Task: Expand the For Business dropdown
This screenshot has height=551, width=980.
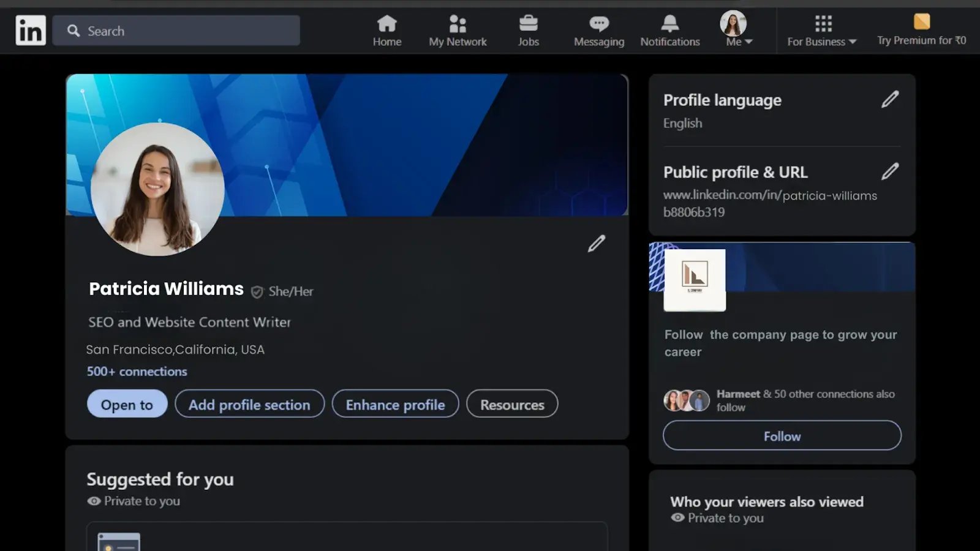Action: pos(821,42)
